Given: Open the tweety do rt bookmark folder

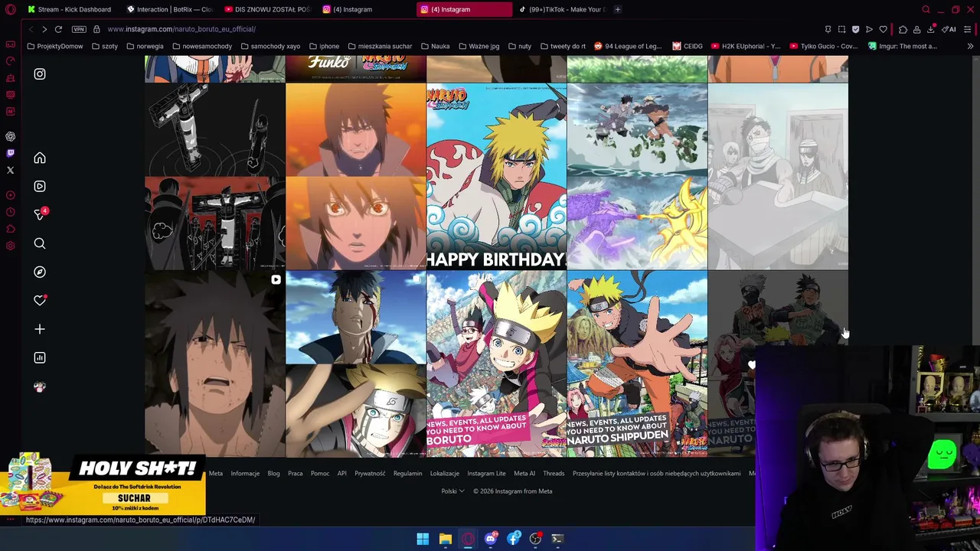Looking at the screenshot, I should [563, 46].
